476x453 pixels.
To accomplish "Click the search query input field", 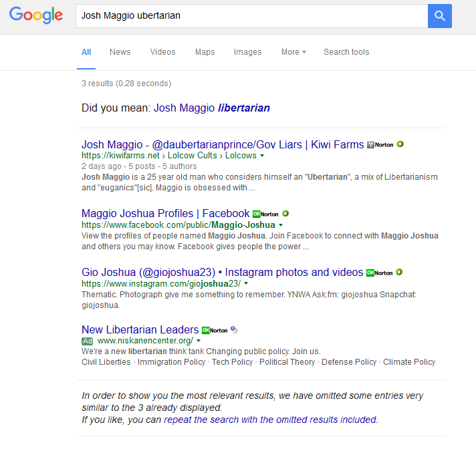I will 251,16.
